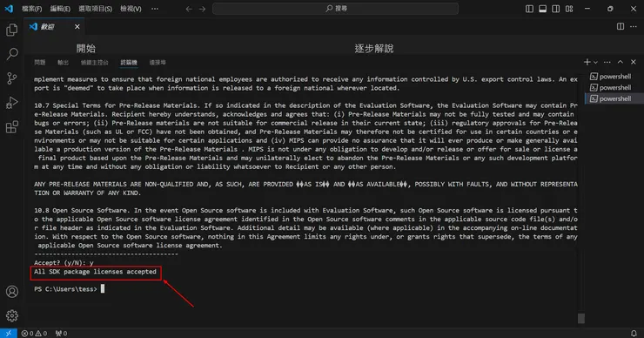Toggle the bottom panel layout icon

[x=542, y=9]
